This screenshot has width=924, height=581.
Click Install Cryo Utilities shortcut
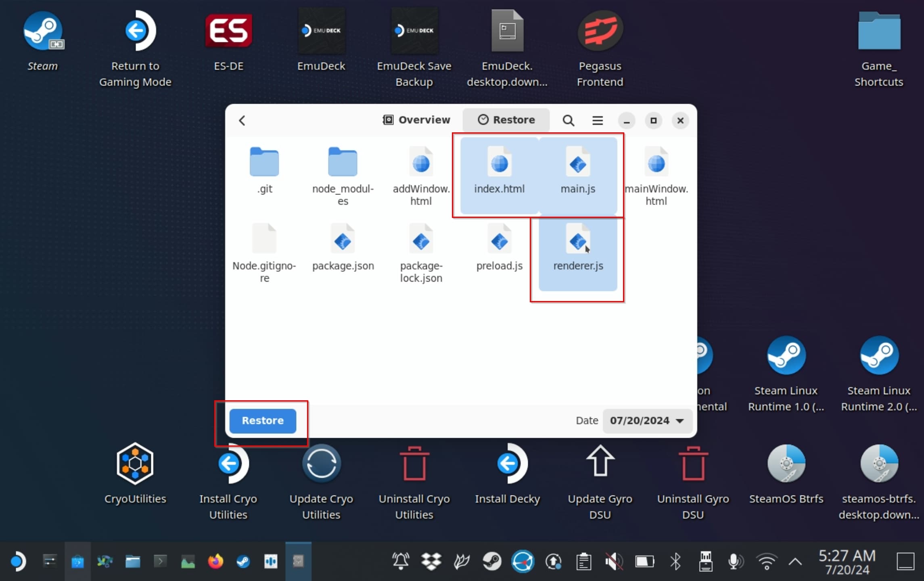click(228, 482)
